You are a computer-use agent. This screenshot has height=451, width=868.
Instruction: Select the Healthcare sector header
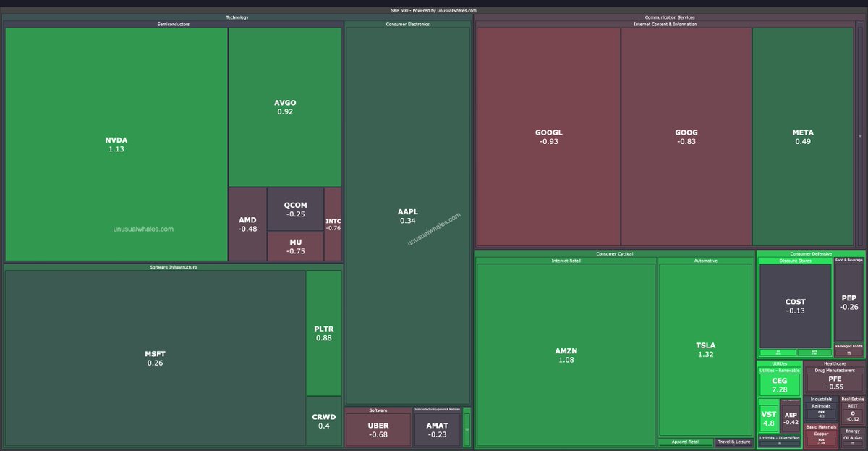(834, 363)
